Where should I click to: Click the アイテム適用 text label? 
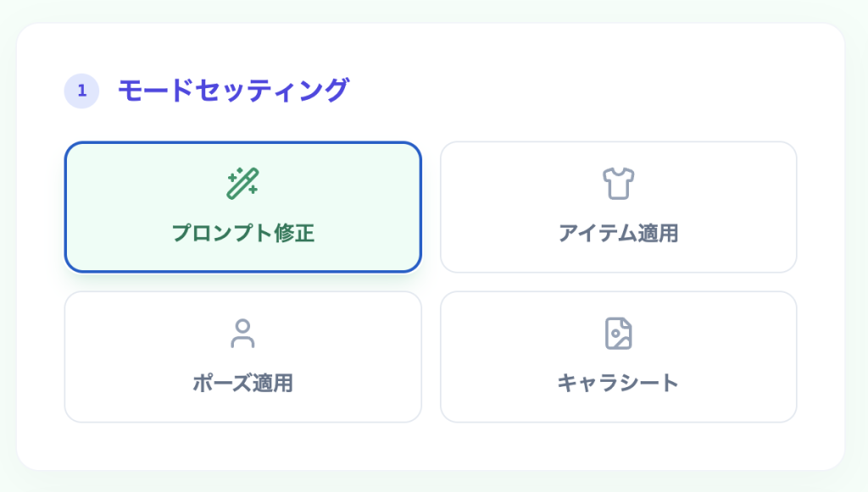click(618, 233)
